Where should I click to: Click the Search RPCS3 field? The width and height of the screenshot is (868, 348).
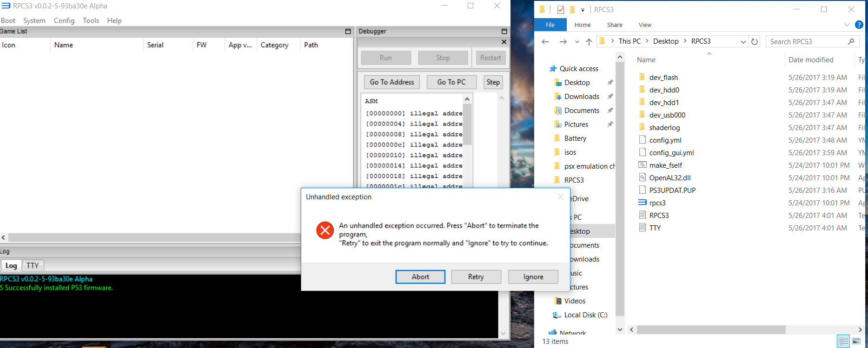811,41
